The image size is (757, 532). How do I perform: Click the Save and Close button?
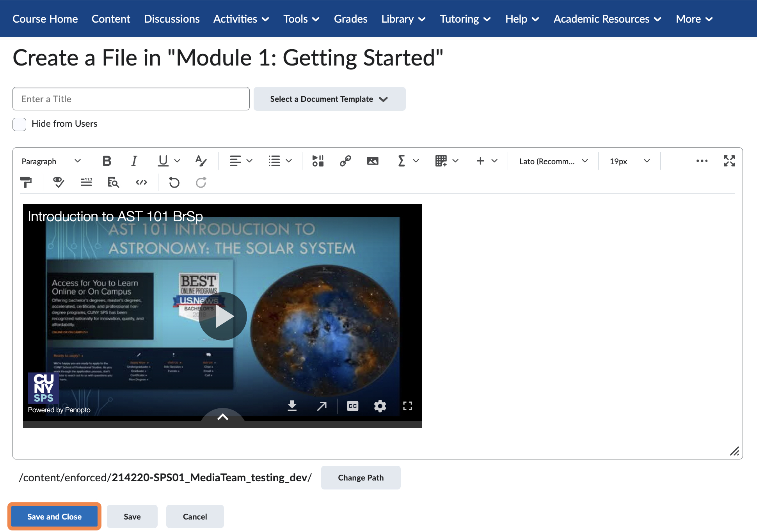(x=54, y=516)
